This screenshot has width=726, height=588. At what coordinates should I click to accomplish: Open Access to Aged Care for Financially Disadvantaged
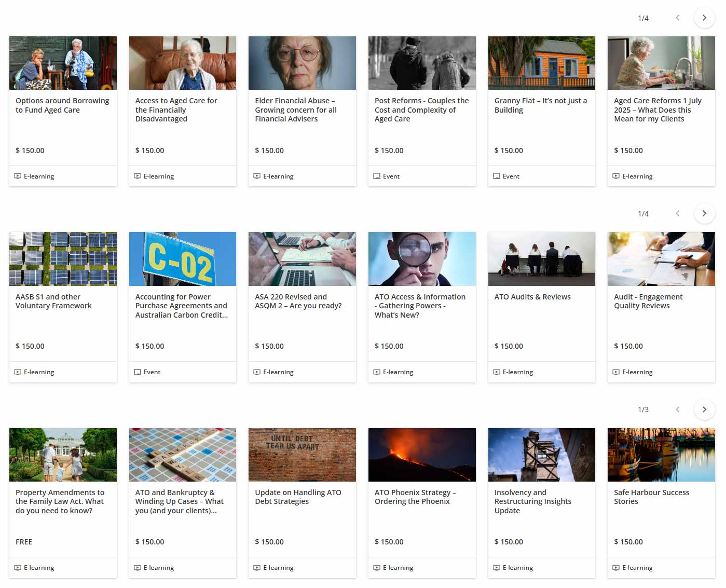tap(176, 110)
